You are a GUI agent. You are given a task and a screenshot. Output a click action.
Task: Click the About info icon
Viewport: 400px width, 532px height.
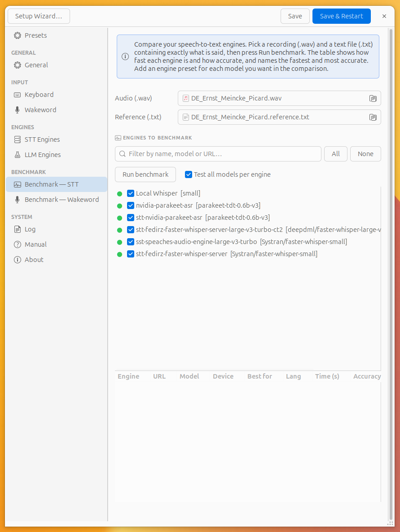click(18, 260)
